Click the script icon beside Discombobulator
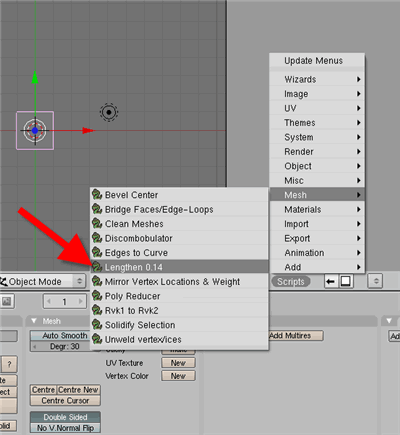Screen dimensions: 400x435 pyautogui.click(x=97, y=238)
